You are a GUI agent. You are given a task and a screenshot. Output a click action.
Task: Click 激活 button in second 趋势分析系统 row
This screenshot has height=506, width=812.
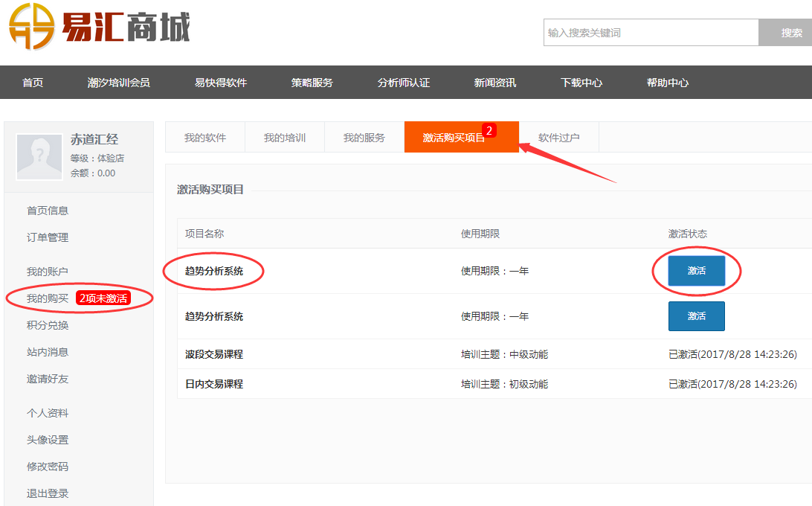pyautogui.click(x=697, y=316)
